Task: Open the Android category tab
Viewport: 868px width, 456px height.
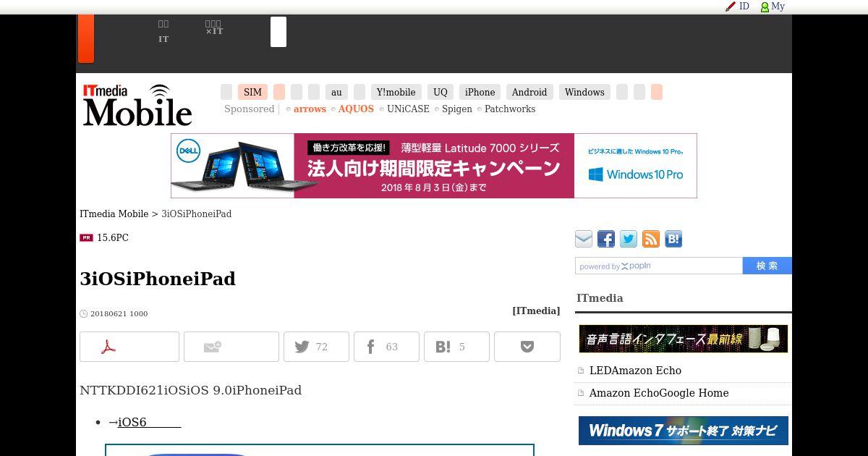Action: click(x=529, y=92)
